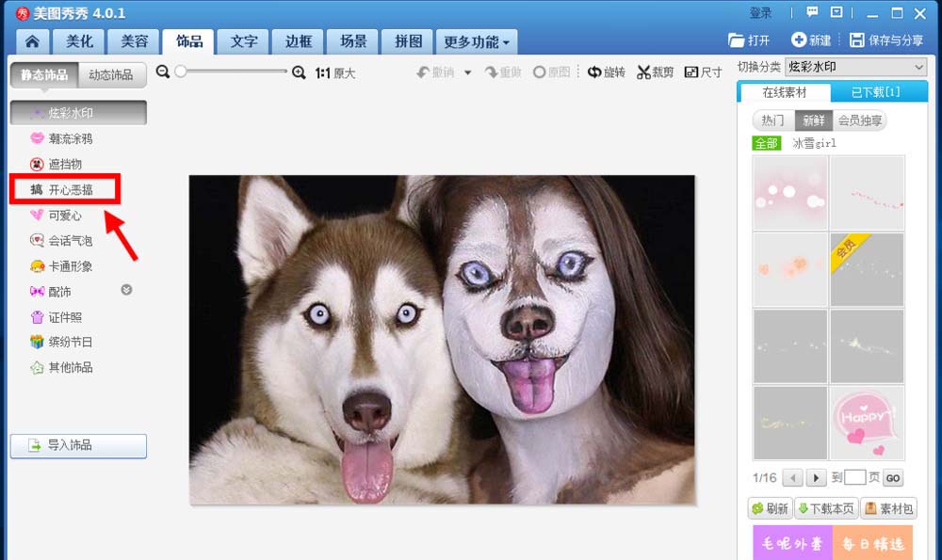Screen dimensions: 942x560
Task: Open the 素材包 material pack
Action: coord(888,508)
